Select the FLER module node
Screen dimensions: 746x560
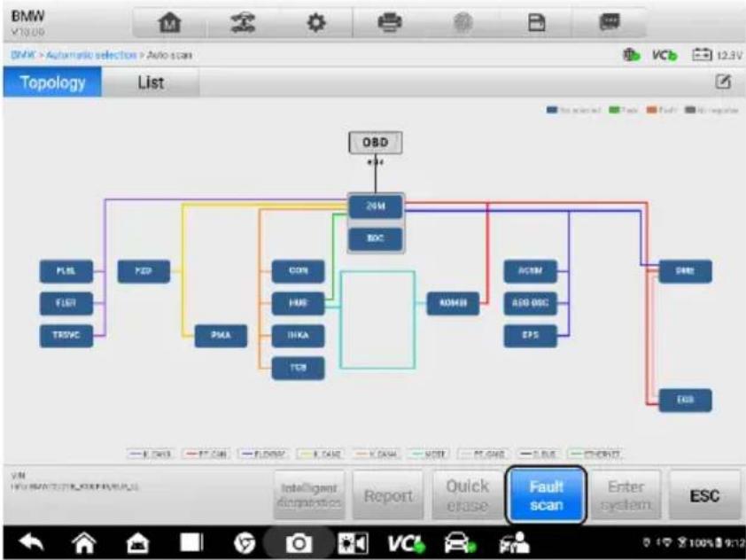(66, 303)
